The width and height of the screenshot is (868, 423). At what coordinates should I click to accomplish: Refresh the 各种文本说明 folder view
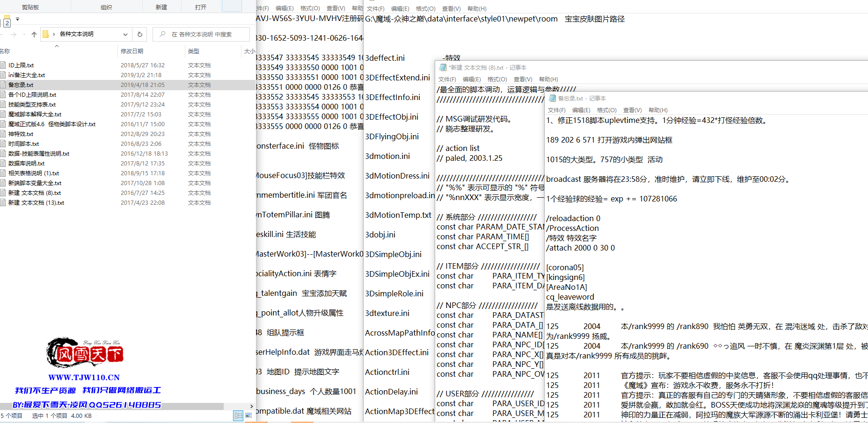pos(139,34)
